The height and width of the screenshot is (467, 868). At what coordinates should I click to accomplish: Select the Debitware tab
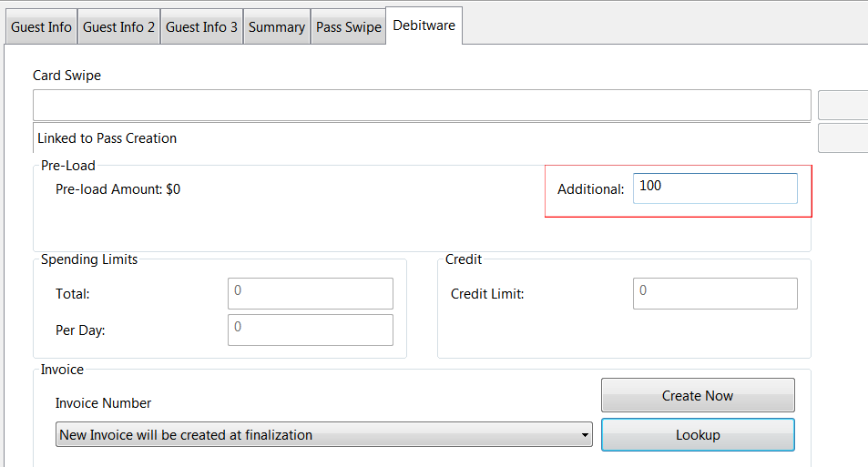coord(424,25)
